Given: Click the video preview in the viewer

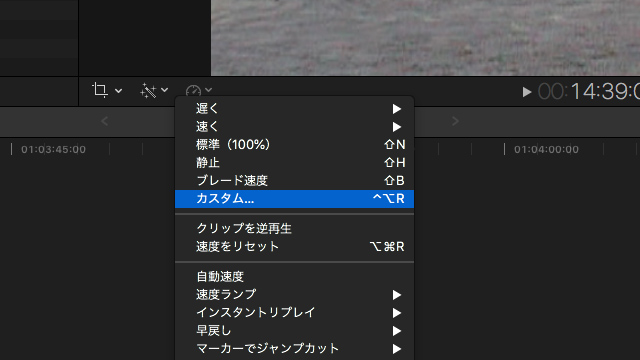Looking at the screenshot, I should 425,38.
